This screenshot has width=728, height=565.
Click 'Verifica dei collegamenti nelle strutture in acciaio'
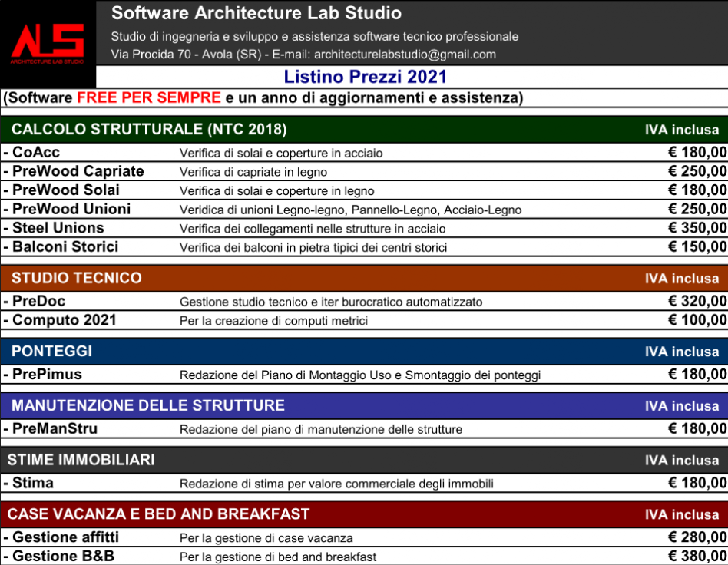[313, 229]
